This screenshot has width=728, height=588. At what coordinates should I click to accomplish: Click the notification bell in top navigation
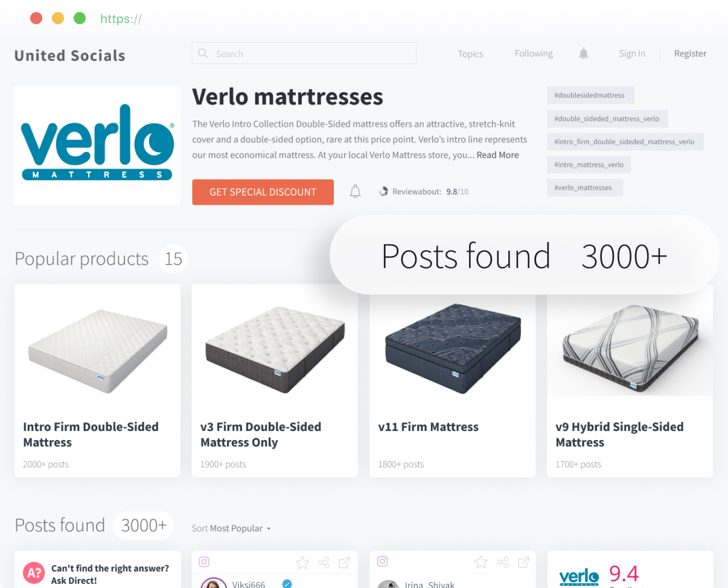(x=583, y=54)
